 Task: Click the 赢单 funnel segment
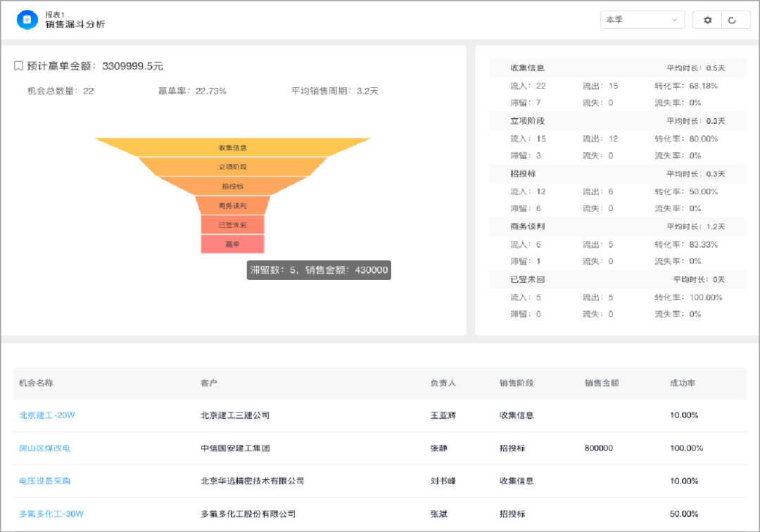(x=232, y=243)
